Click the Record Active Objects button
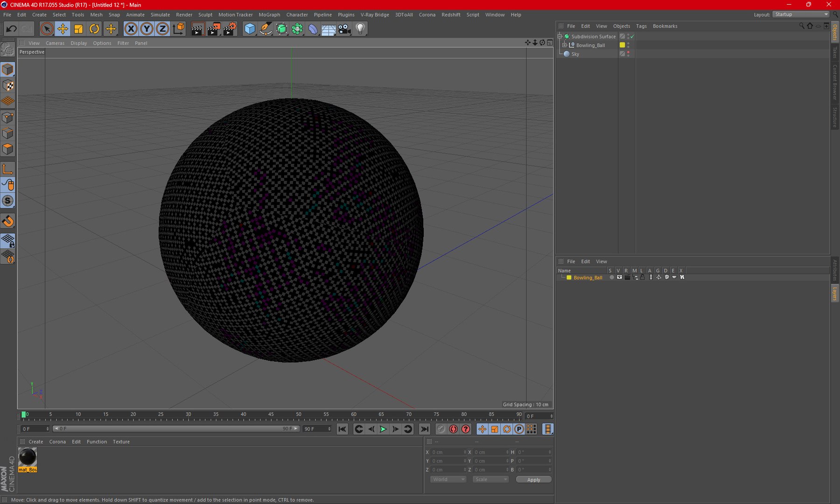Image resolution: width=840 pixels, height=504 pixels. 441,429
